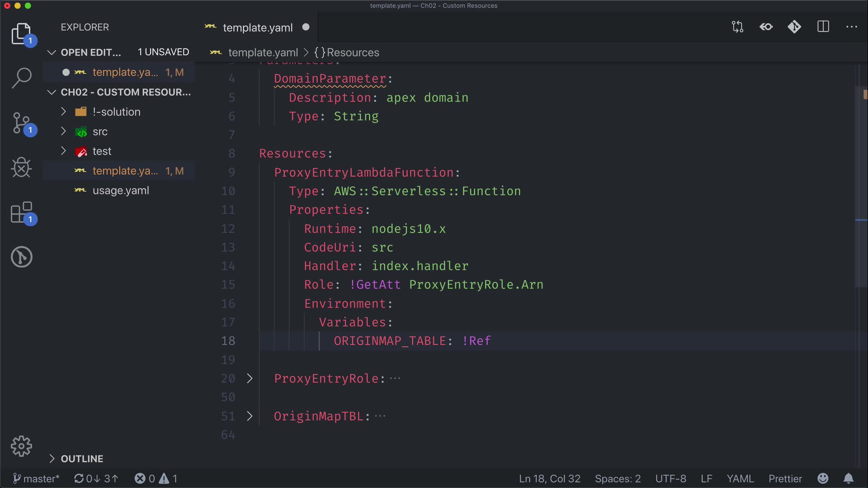868x488 pixels.
Task: Open the Search view in activity bar
Action: pos(21,78)
